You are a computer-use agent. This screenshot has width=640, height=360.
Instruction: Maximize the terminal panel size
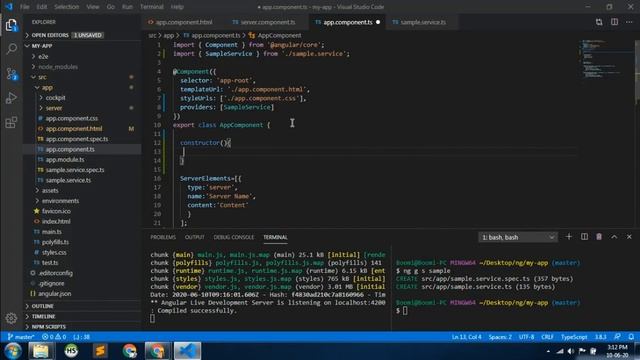click(614, 237)
